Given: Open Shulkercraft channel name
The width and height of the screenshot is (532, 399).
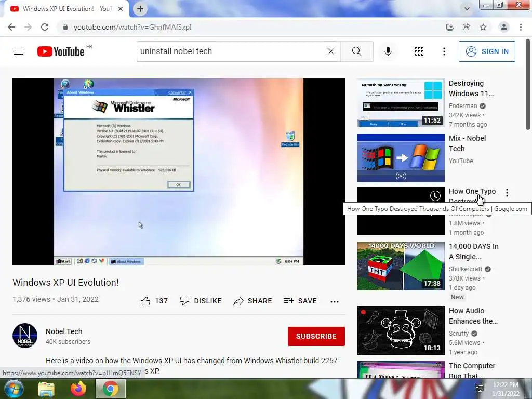Looking at the screenshot, I should (465, 269).
